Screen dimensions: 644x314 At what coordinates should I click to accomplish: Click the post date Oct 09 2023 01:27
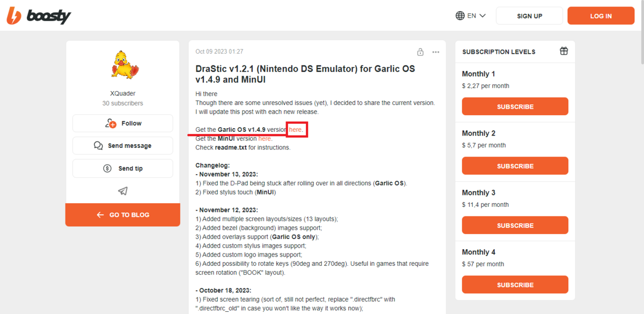219,52
